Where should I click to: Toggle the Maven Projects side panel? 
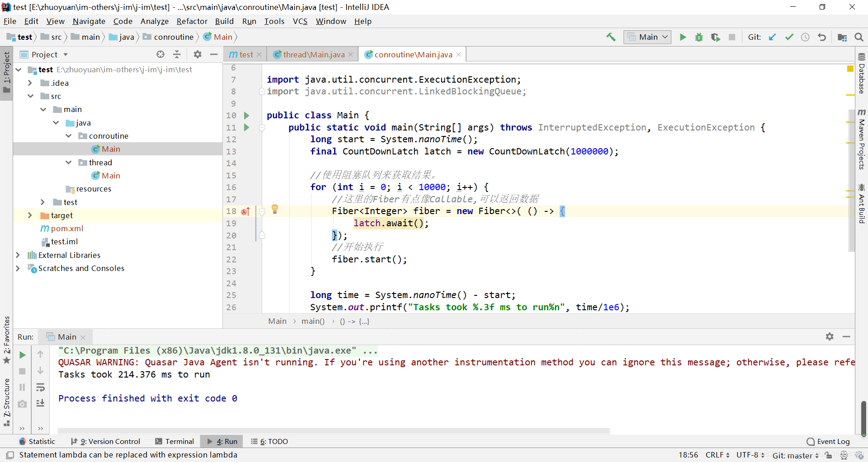862,140
